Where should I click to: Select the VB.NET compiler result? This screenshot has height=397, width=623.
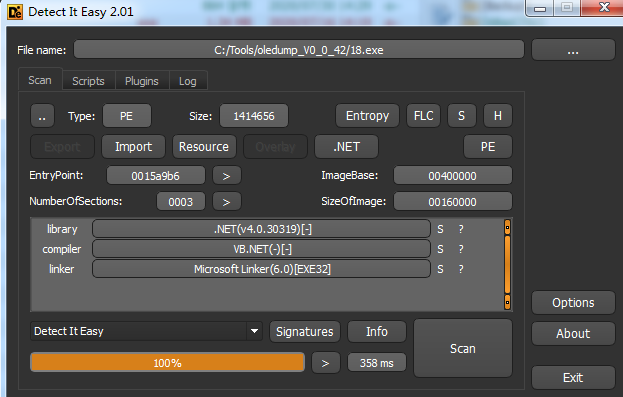tap(261, 249)
